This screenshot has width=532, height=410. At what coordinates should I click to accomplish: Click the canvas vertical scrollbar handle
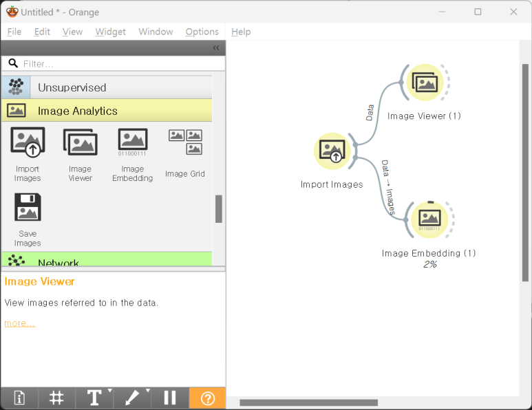(525, 173)
